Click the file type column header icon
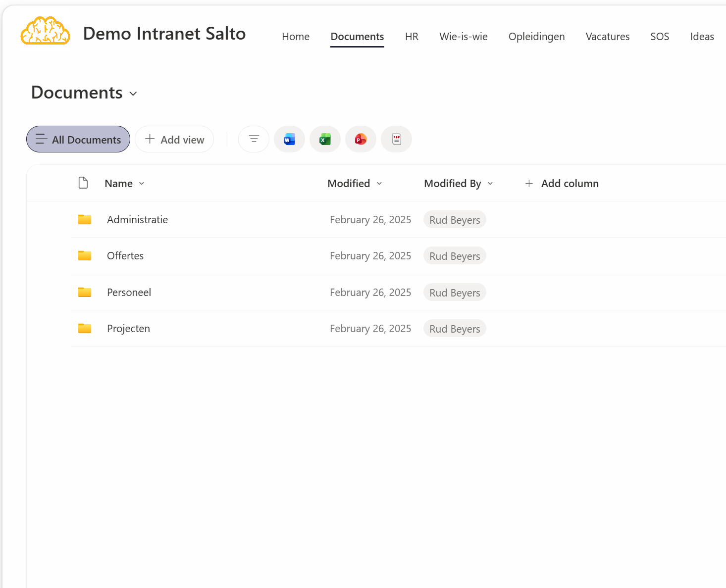Screen dimensions: 726x588 [83, 183]
